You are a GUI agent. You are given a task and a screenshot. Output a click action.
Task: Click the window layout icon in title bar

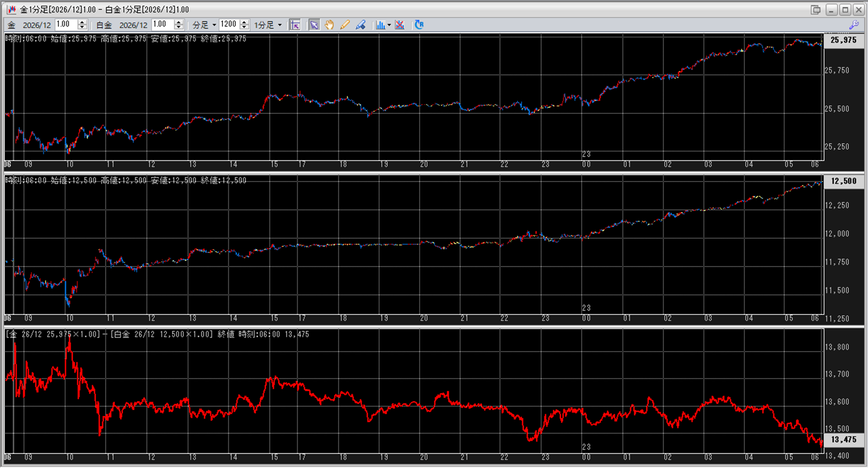tap(815, 9)
